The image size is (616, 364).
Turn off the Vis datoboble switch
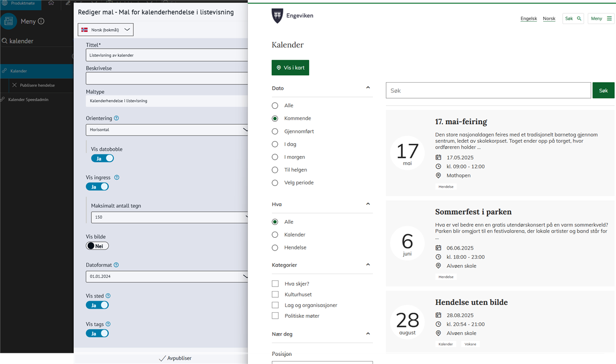point(102,159)
